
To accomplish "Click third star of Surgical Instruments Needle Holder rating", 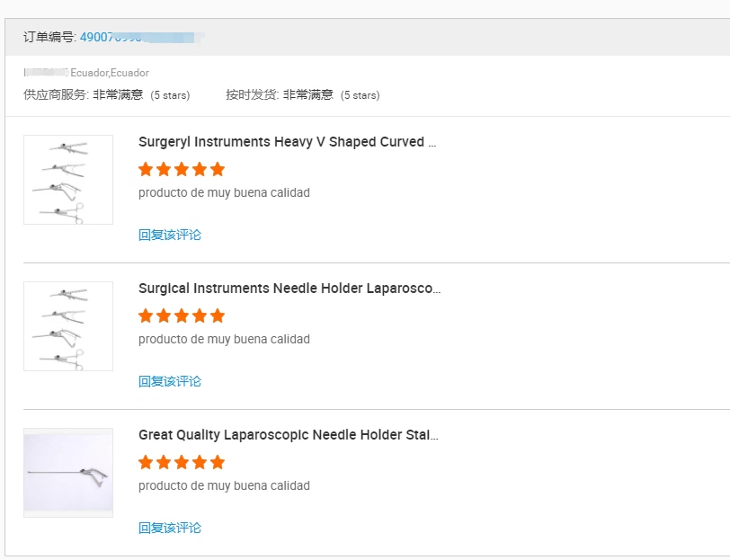I will click(x=182, y=316).
